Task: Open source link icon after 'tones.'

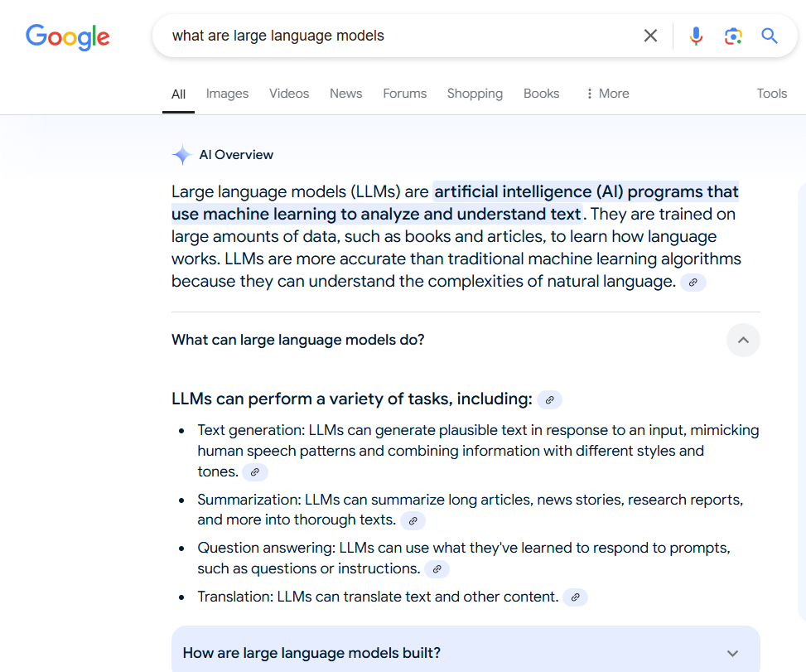Action: (x=255, y=472)
